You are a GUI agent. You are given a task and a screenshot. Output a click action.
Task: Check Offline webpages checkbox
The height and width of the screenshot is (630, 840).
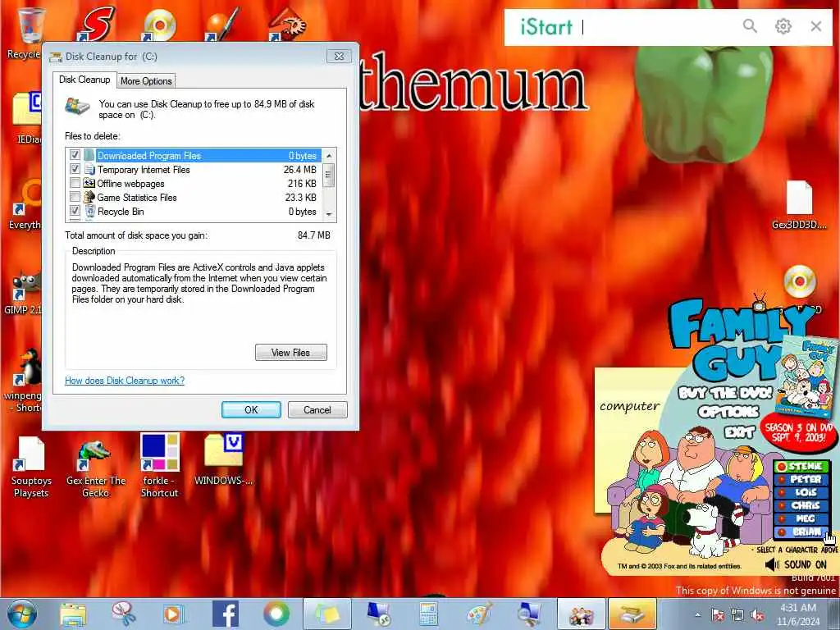pos(75,183)
